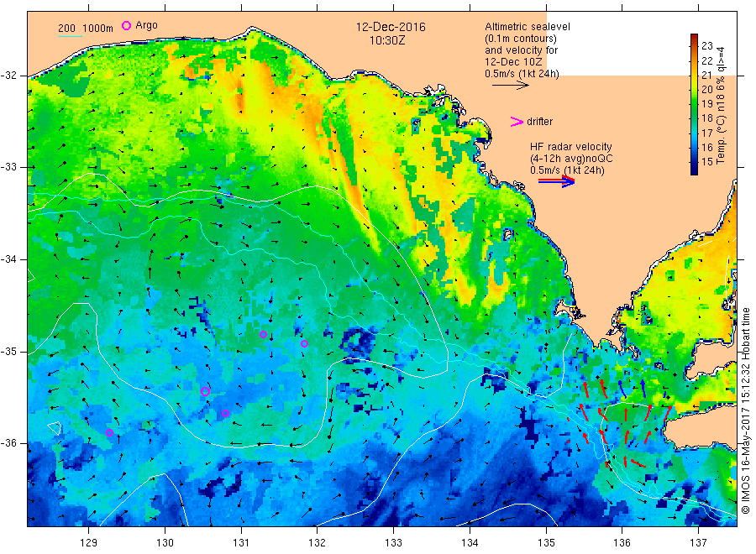Viewport: 756px width, 554px height.
Task: Click the "133" longitude axis label
Action: [x=393, y=543]
